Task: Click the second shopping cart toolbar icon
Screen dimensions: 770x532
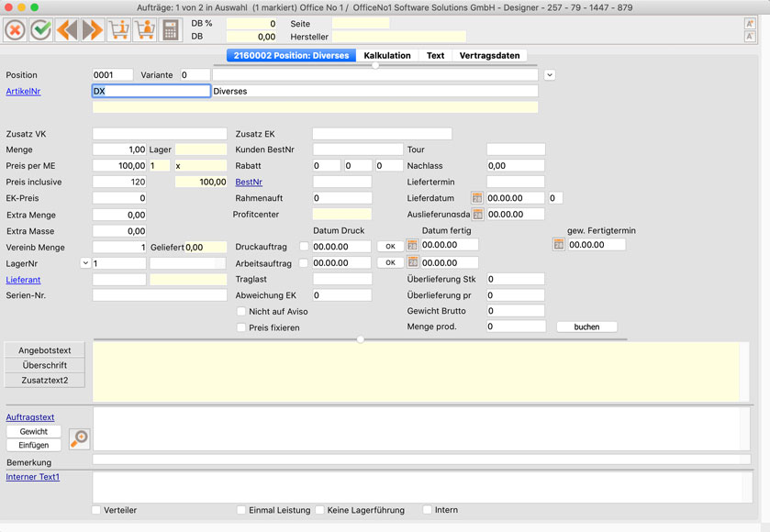Action: point(145,30)
